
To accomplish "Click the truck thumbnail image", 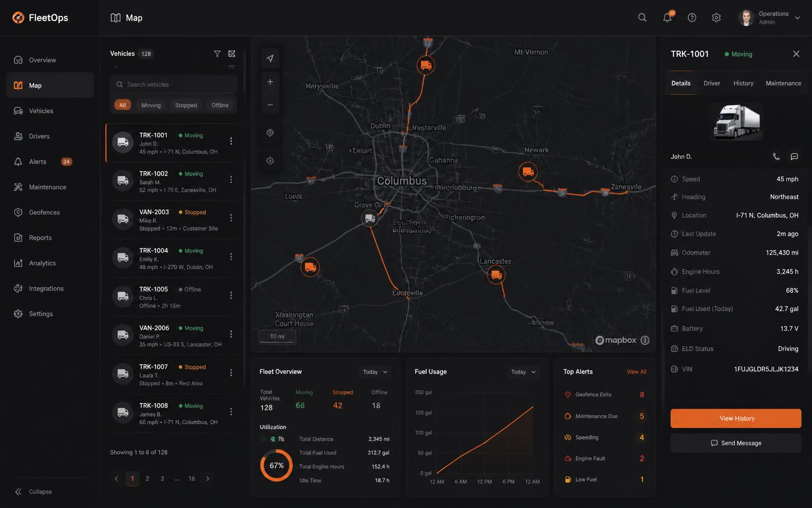I will pos(736,122).
